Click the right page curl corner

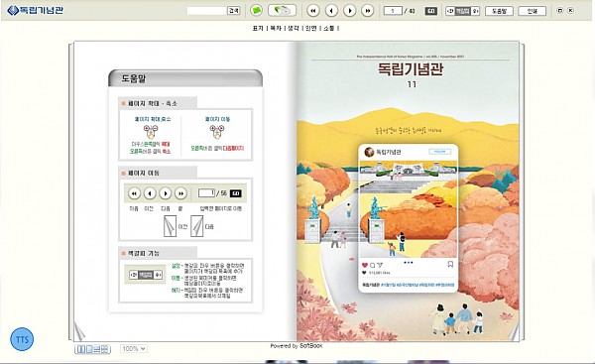pos(513,332)
